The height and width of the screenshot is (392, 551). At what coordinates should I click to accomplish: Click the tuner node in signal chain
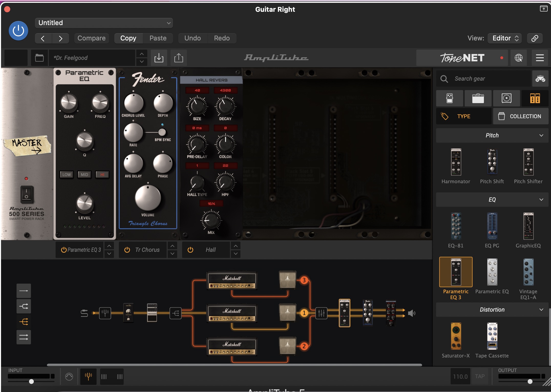pyautogui.click(x=105, y=313)
